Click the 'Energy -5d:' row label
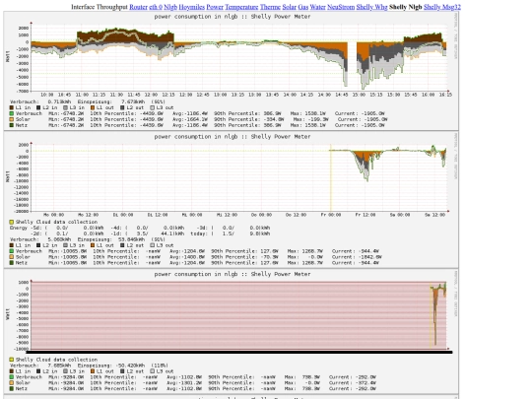 [26, 228]
